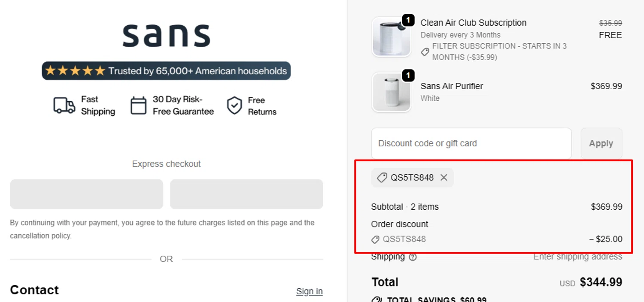Click the Discount code or gift card field
This screenshot has width=644, height=302.
pos(471,143)
